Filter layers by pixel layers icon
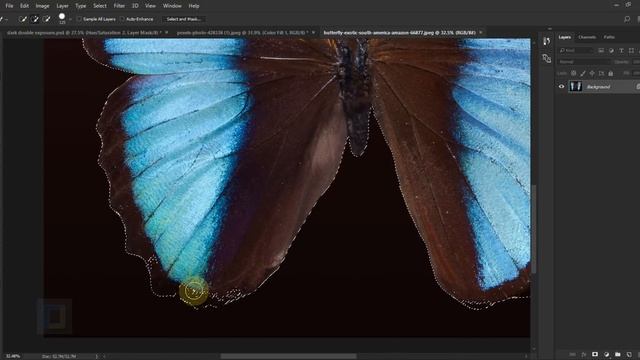 (601, 50)
